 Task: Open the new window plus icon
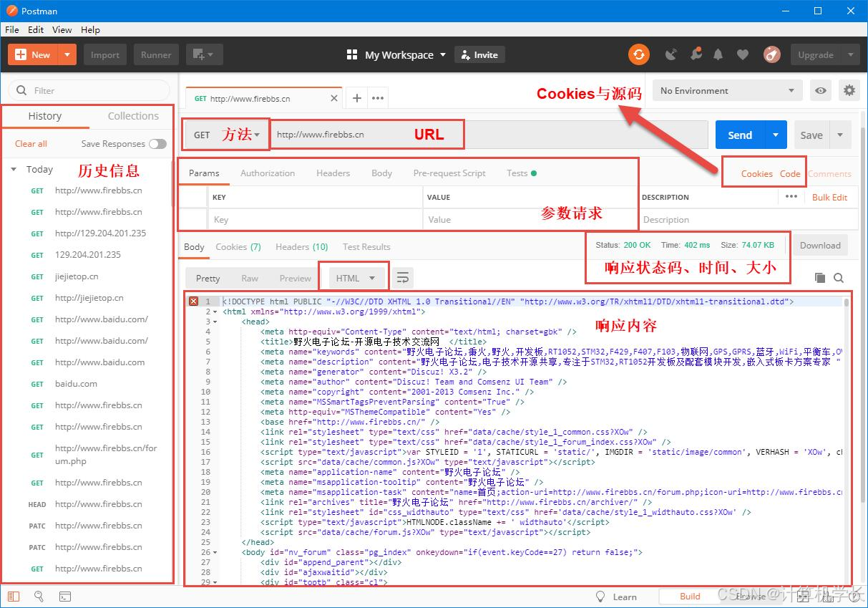coord(204,54)
